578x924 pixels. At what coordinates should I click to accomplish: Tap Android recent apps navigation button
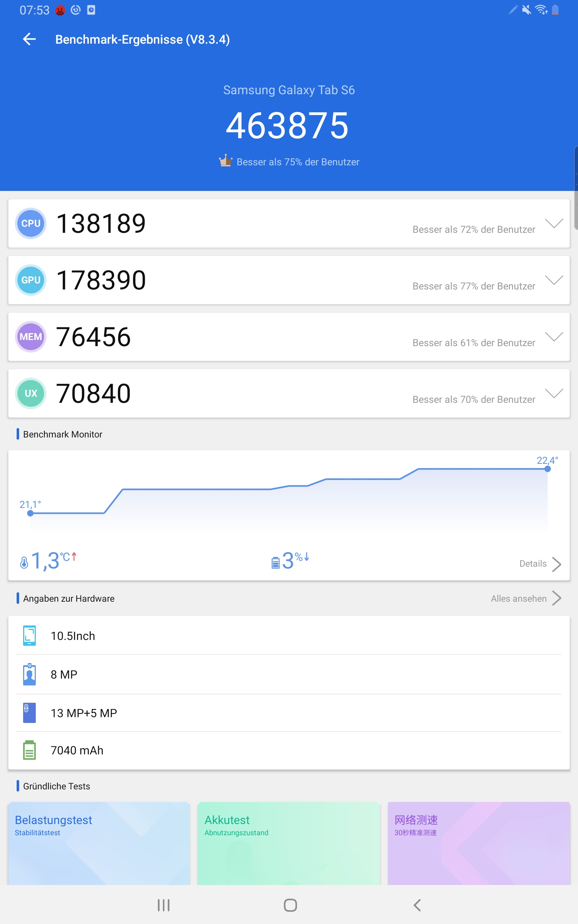pyautogui.click(x=164, y=905)
